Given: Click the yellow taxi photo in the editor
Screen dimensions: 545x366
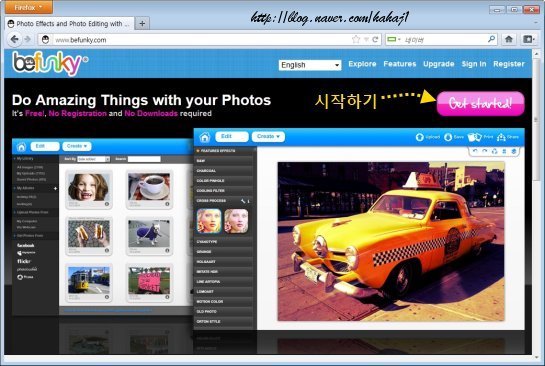Looking at the screenshot, I should [391, 241].
